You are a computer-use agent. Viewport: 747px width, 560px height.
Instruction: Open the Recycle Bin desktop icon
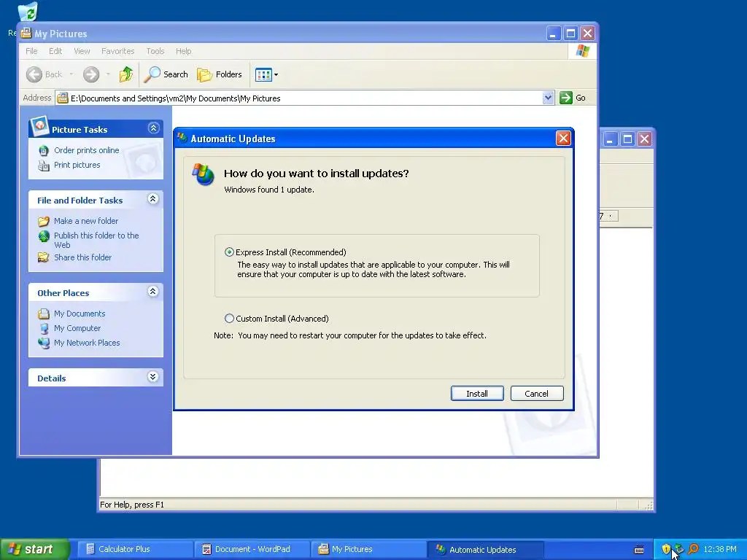(x=28, y=12)
